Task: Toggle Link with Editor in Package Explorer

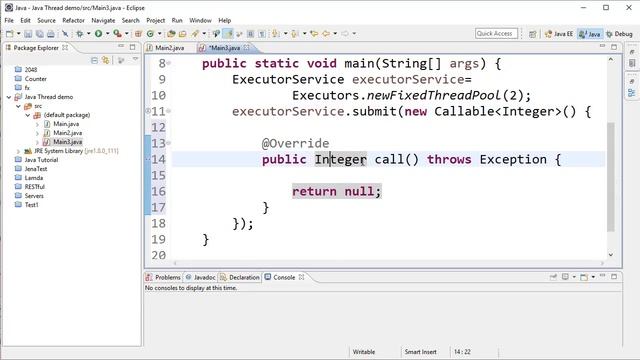Action: (106, 60)
